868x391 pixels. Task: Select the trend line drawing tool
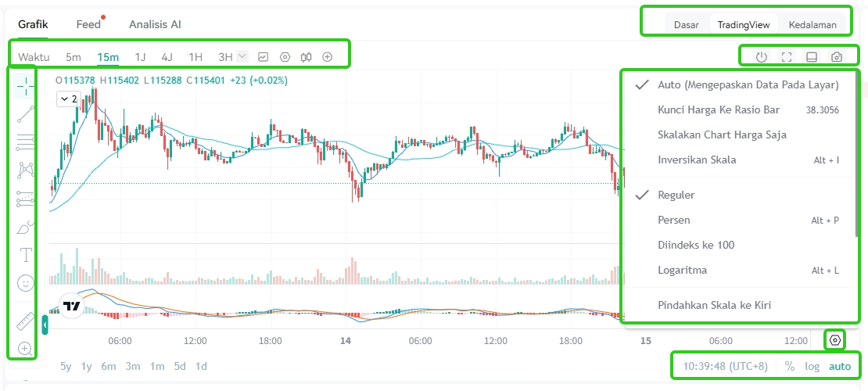tap(25, 113)
